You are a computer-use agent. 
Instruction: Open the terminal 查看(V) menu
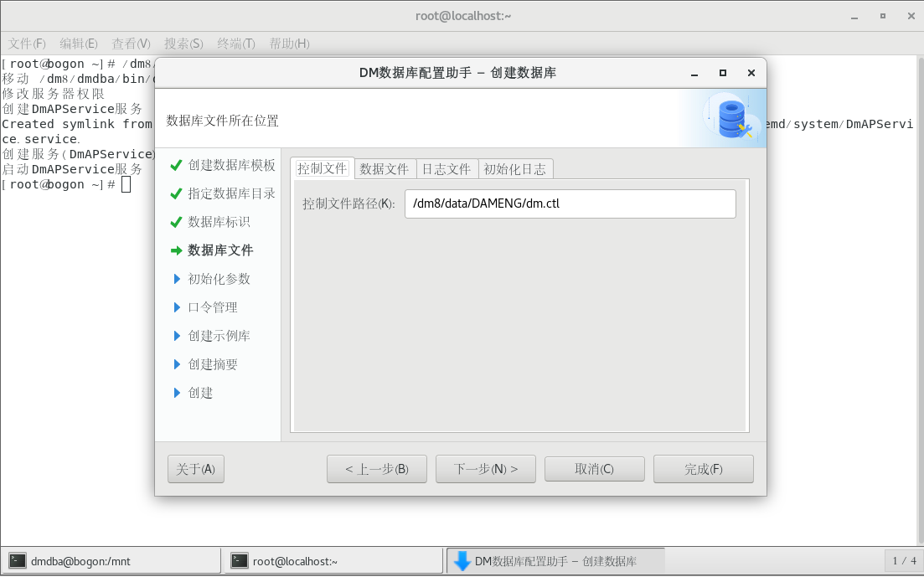[131, 44]
